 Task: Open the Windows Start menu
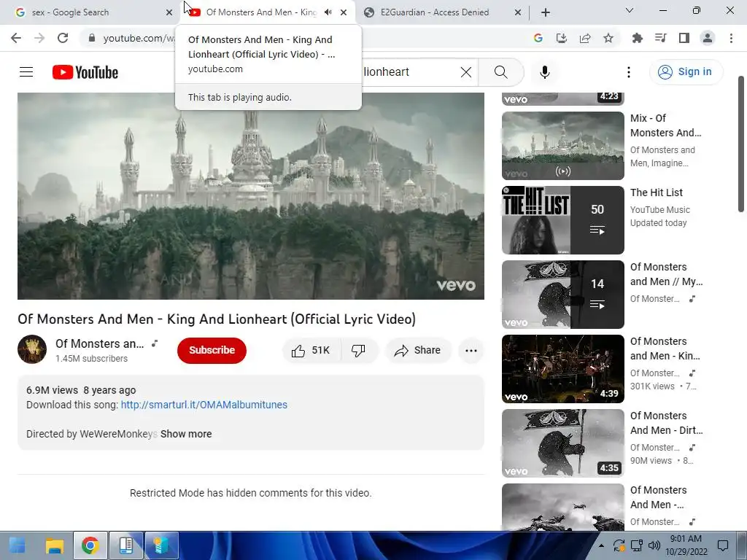18,545
